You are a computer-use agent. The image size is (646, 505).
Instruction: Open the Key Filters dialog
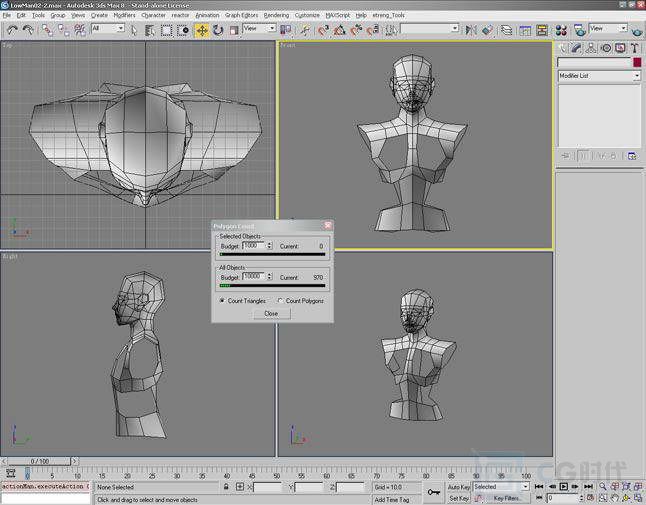[507, 498]
